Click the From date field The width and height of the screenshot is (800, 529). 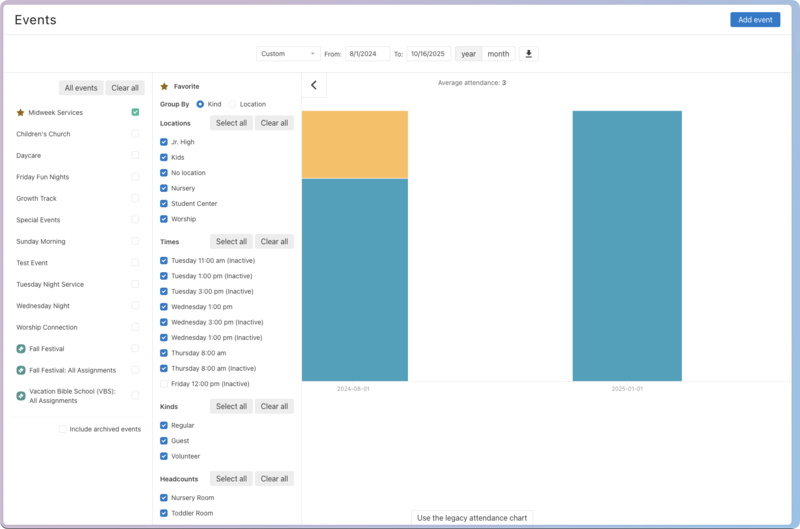click(x=368, y=54)
